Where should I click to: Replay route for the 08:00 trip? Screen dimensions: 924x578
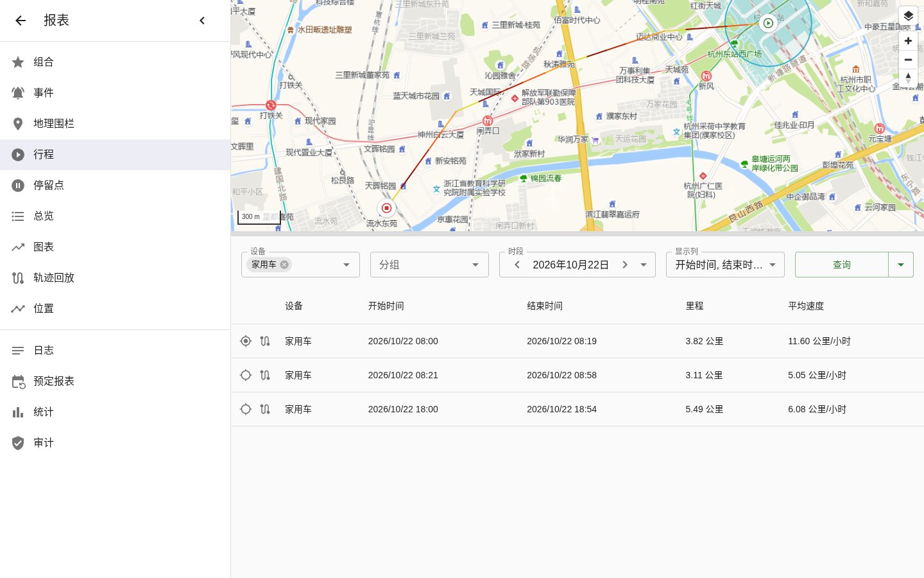pyautogui.click(x=265, y=341)
